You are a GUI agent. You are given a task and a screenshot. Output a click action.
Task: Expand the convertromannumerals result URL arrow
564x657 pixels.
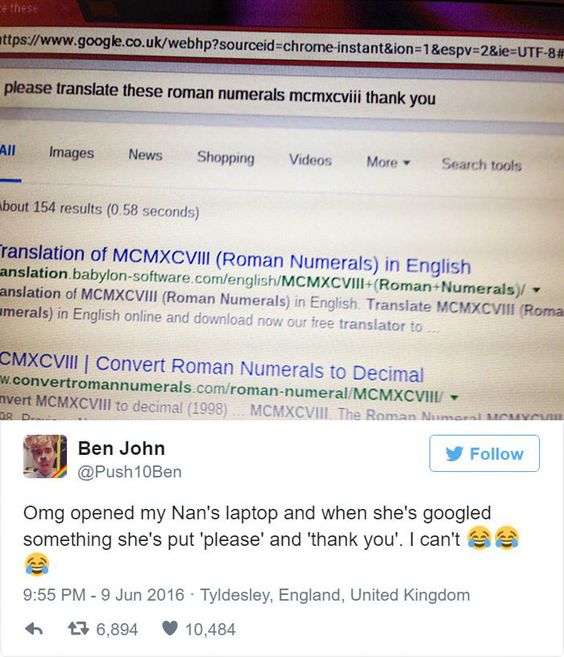click(453, 397)
